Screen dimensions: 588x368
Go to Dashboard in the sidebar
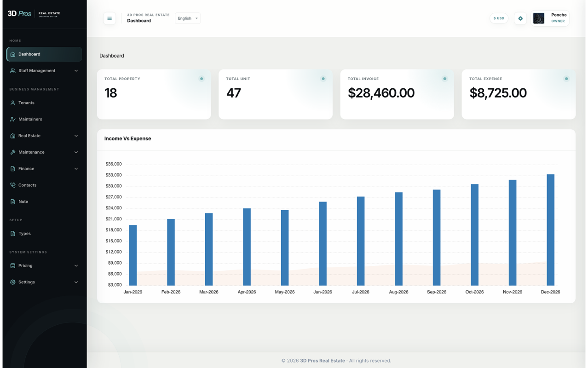tap(44, 54)
